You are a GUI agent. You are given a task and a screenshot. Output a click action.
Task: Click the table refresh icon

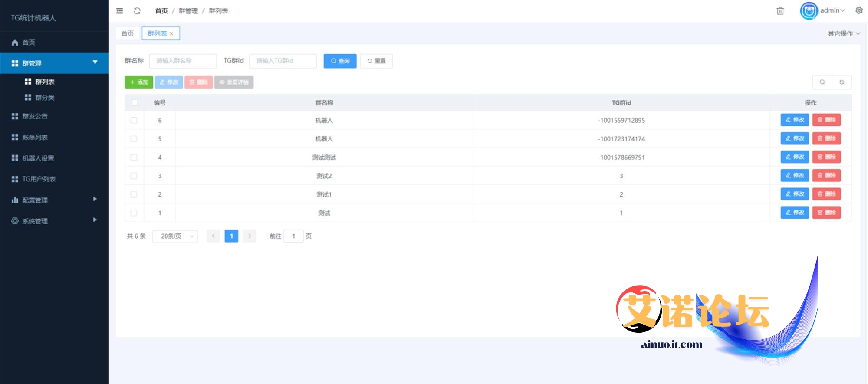click(842, 82)
